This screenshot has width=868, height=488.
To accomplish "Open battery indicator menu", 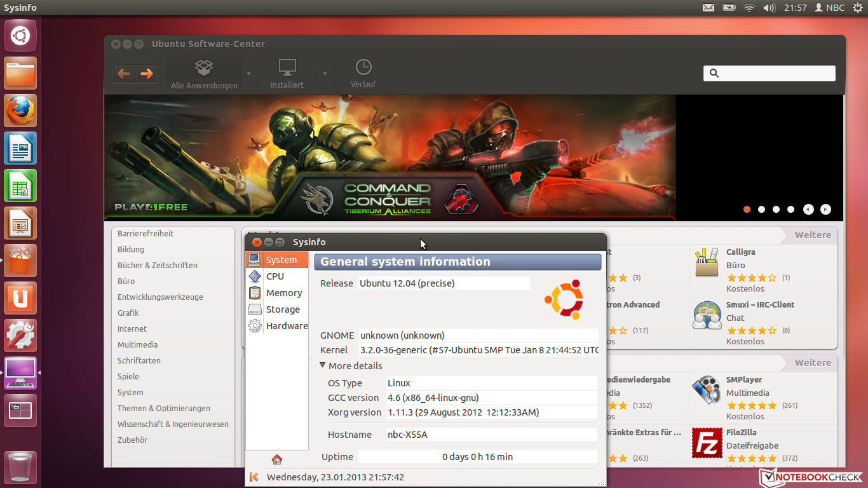I will [x=729, y=8].
